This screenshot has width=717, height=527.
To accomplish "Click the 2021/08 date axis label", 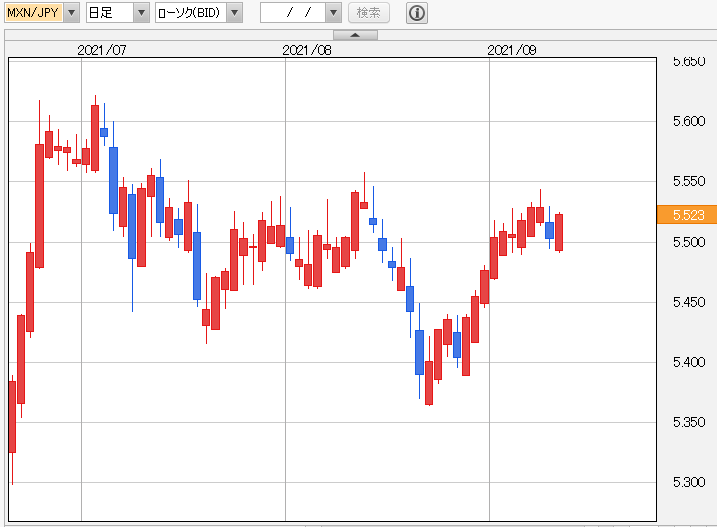I will [306, 50].
